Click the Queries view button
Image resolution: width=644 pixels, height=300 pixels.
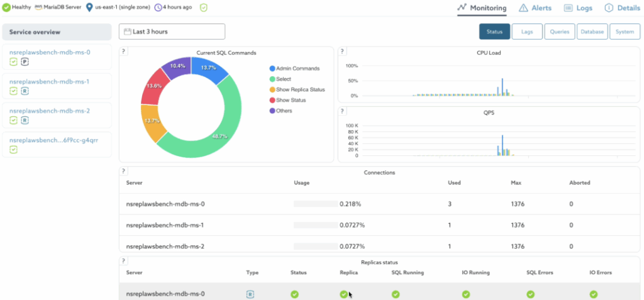click(559, 31)
